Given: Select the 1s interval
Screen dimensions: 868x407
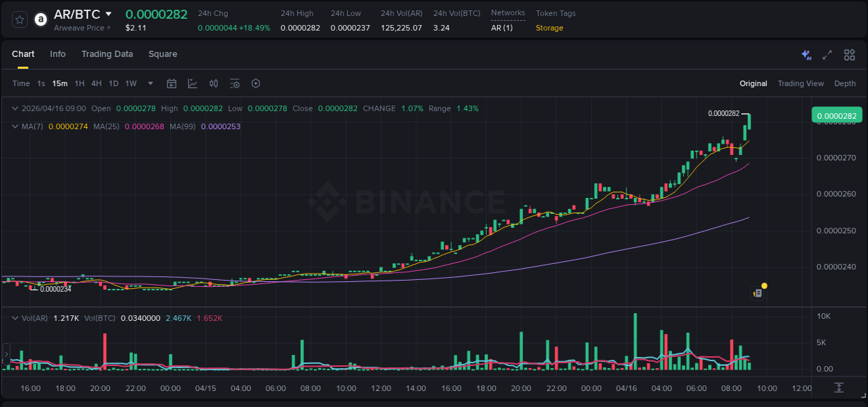Looking at the screenshot, I should 41,83.
